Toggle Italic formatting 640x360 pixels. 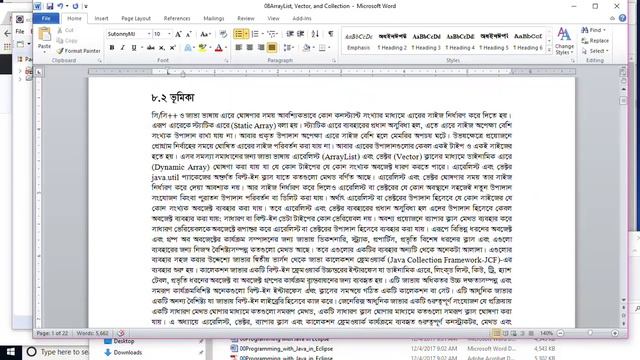click(x=122, y=48)
